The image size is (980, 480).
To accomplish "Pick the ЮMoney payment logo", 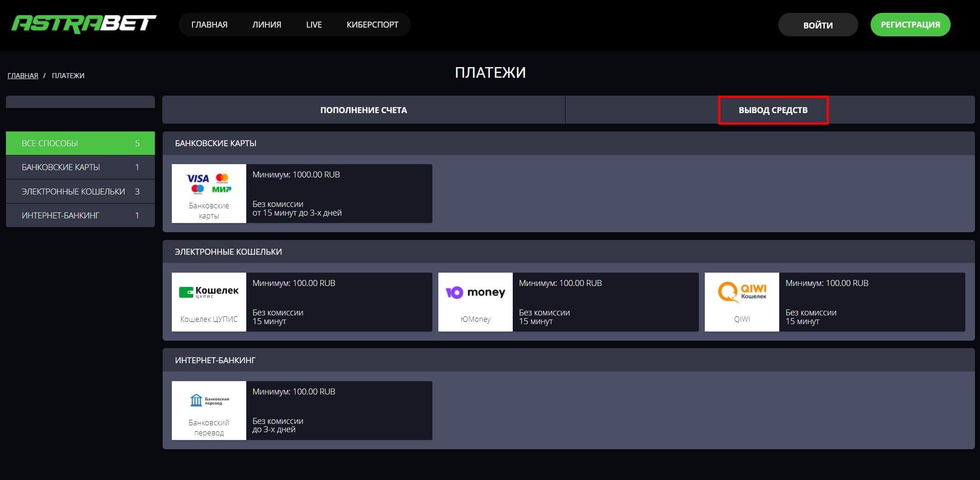I will [476, 292].
